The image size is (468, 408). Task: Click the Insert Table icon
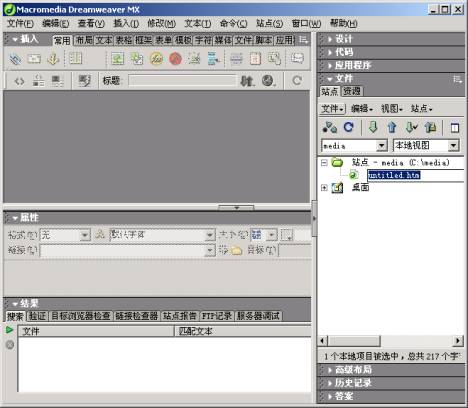(x=75, y=59)
